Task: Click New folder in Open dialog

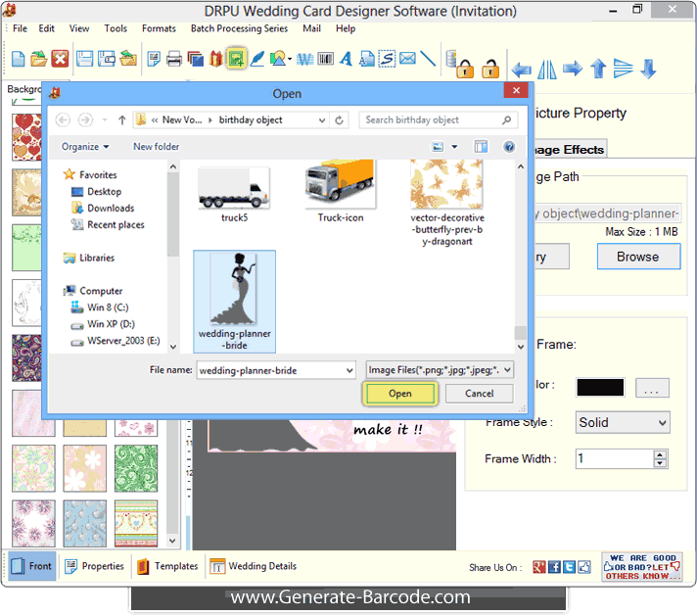Action: pyautogui.click(x=156, y=147)
